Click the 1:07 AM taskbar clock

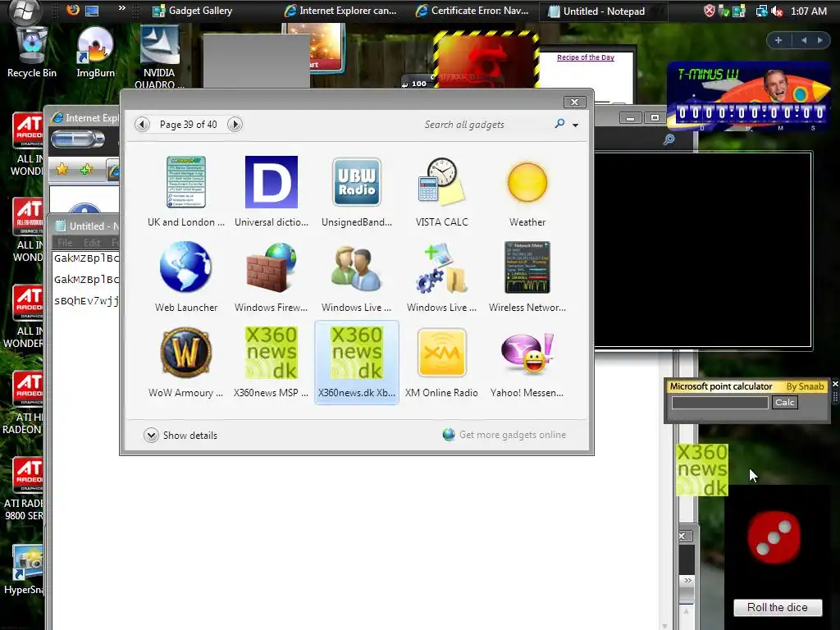click(808, 11)
